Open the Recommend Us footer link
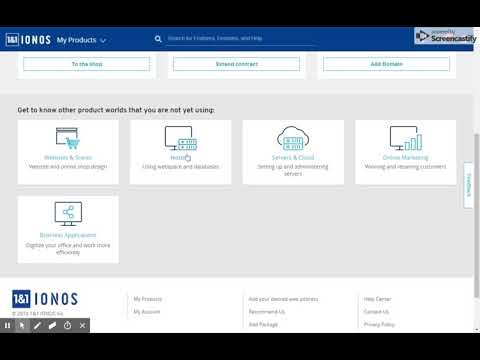The width and height of the screenshot is (480, 360). pyautogui.click(x=267, y=312)
